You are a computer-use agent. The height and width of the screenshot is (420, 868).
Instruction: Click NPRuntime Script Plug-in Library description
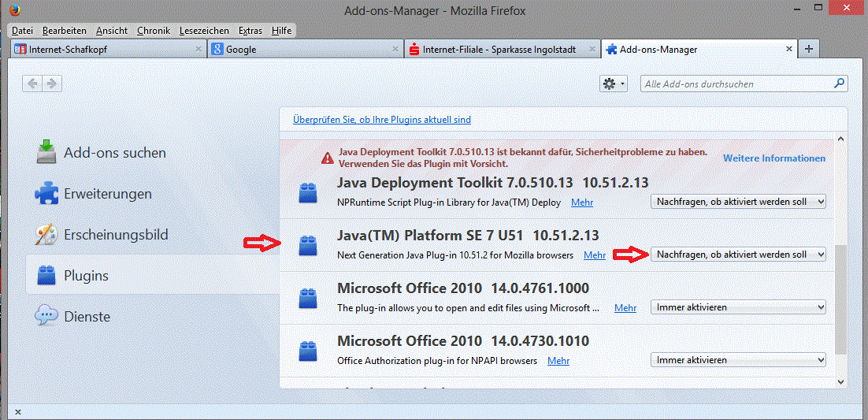449,203
